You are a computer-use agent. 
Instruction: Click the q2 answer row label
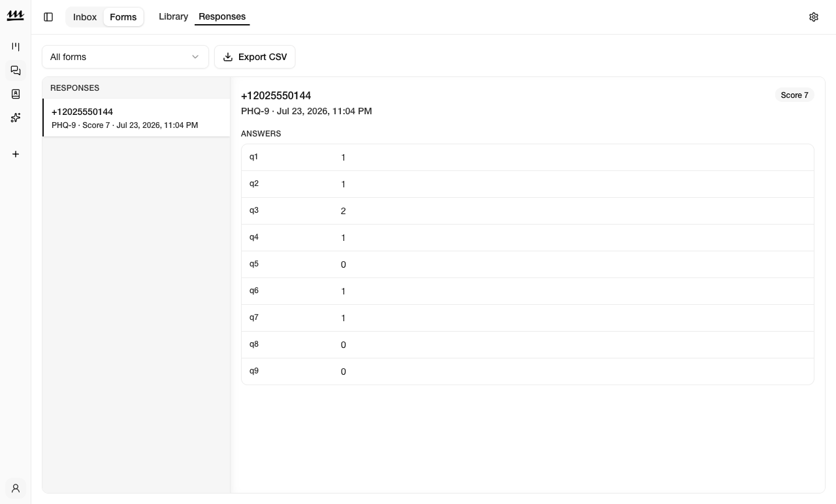(x=254, y=183)
